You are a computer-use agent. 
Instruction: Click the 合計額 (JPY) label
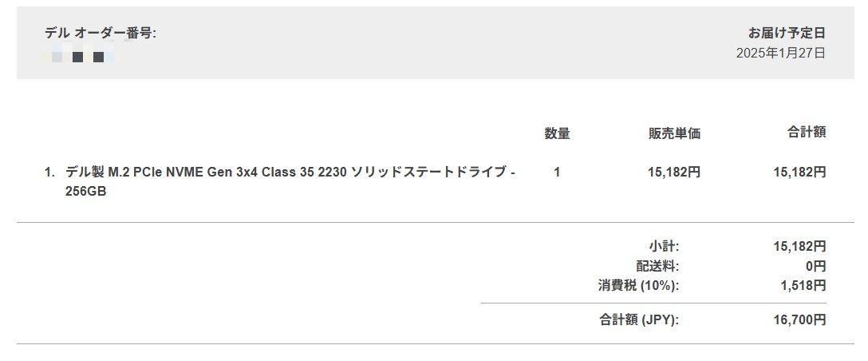[x=639, y=320]
